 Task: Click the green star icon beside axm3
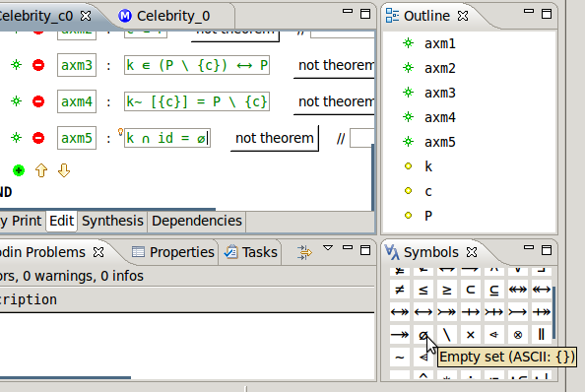click(17, 65)
